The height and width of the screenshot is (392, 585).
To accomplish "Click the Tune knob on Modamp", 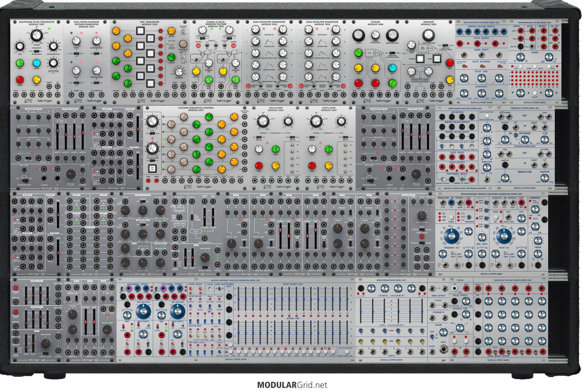I will point(429,71).
